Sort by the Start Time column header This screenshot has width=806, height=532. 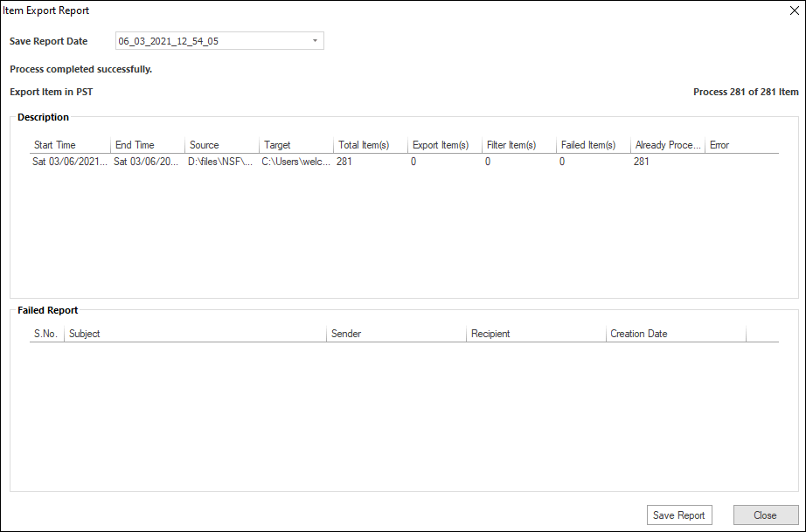click(x=70, y=145)
